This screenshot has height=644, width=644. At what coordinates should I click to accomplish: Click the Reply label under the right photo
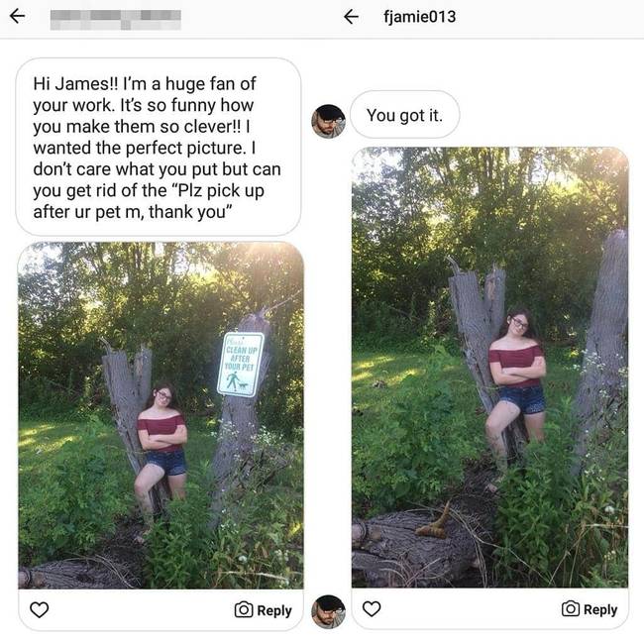click(x=600, y=609)
